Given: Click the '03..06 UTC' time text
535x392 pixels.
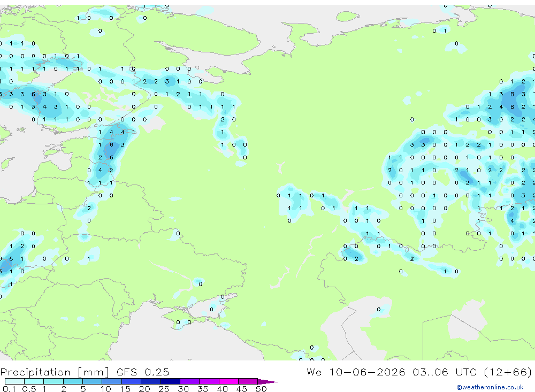Looking at the screenshot, I should point(445,372).
